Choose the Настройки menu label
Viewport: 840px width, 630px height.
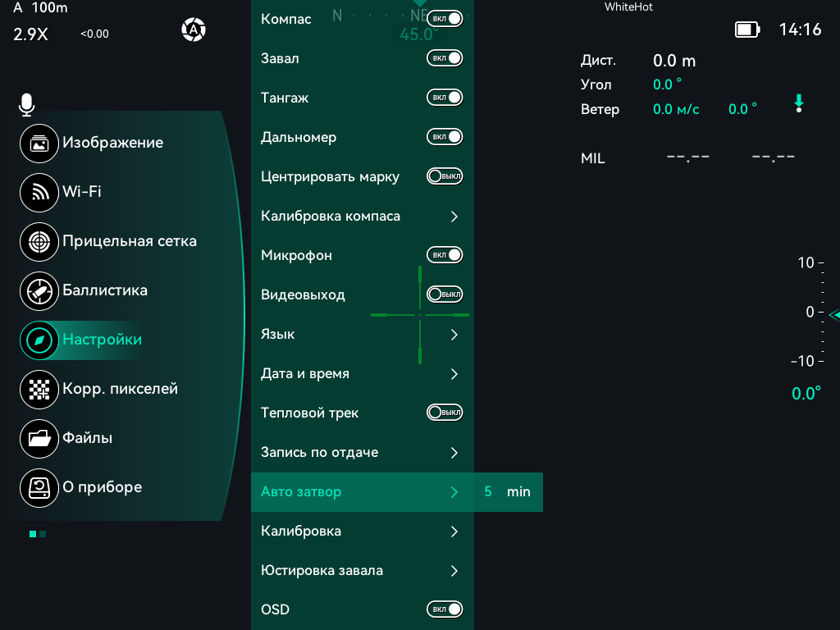(103, 339)
